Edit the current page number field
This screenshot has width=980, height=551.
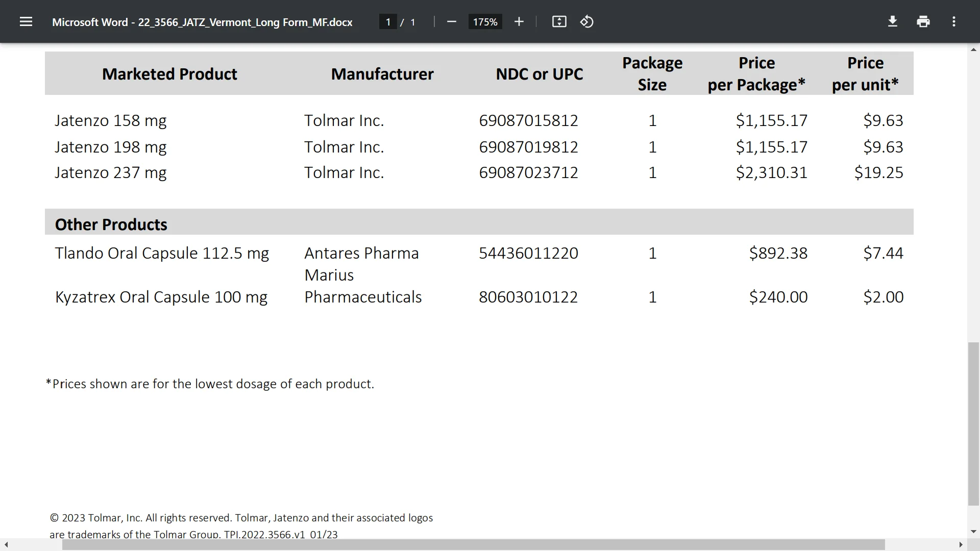click(388, 22)
